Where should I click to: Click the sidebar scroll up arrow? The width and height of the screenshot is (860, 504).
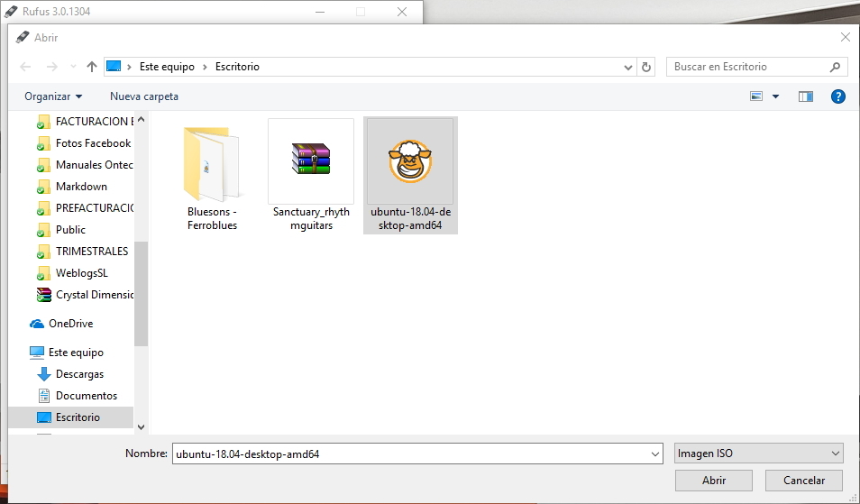[141, 119]
